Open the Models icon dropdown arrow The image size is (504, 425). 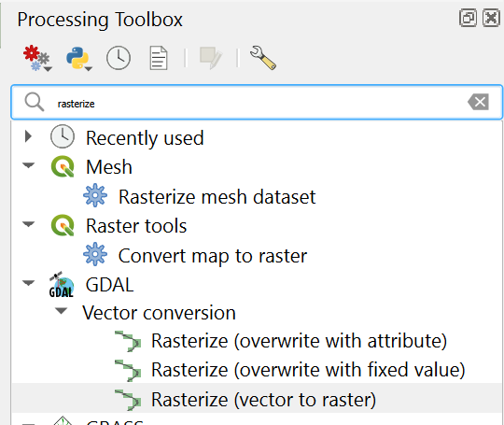49,69
